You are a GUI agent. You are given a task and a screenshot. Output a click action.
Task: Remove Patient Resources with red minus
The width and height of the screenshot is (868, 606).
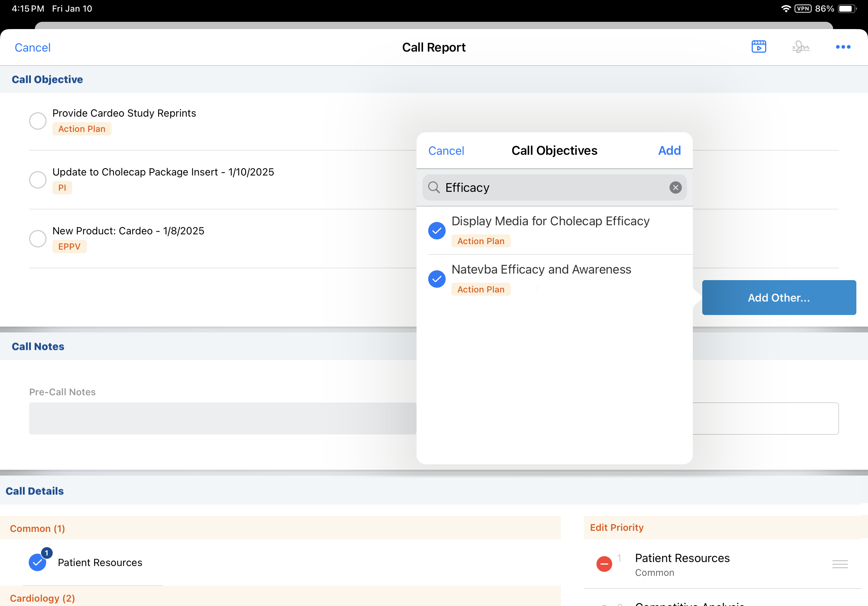tap(604, 564)
